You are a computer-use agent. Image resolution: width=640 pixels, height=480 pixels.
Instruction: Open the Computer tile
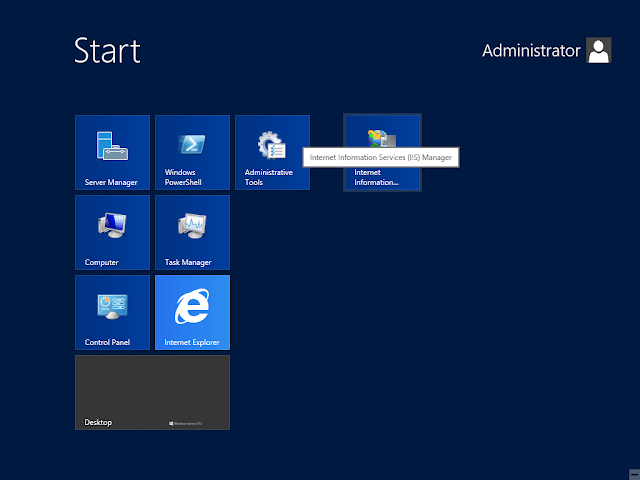point(112,232)
